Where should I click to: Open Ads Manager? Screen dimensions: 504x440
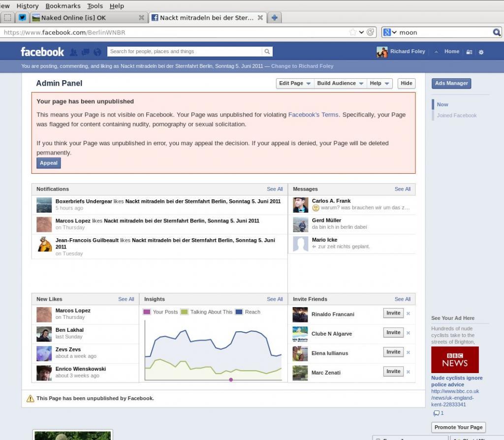pos(451,83)
